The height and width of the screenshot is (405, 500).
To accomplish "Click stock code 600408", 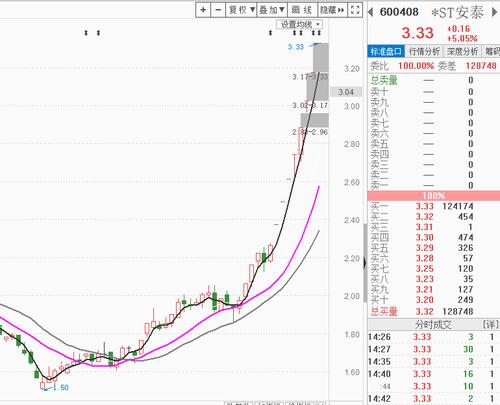I will pos(399,12).
